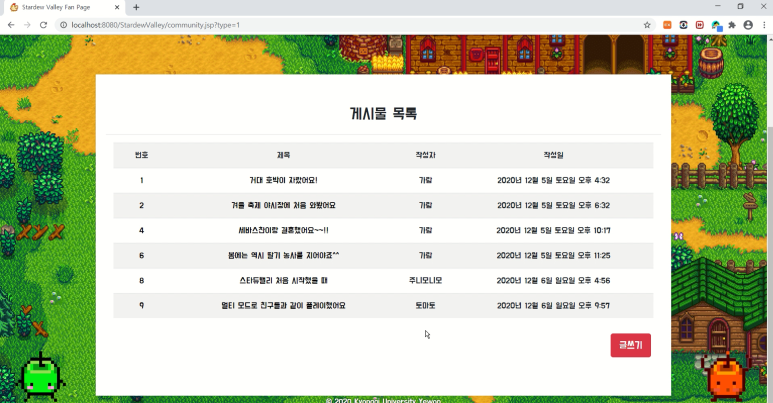Click author 토마토 in row 9
773x403 pixels.
pos(425,306)
